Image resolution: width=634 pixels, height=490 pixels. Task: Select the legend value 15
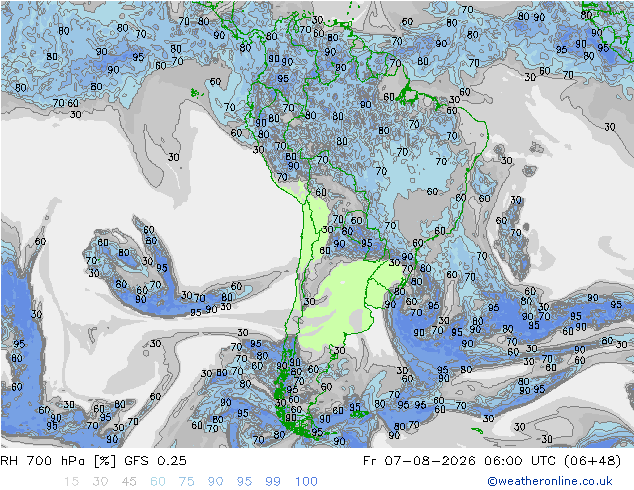pos(71,482)
